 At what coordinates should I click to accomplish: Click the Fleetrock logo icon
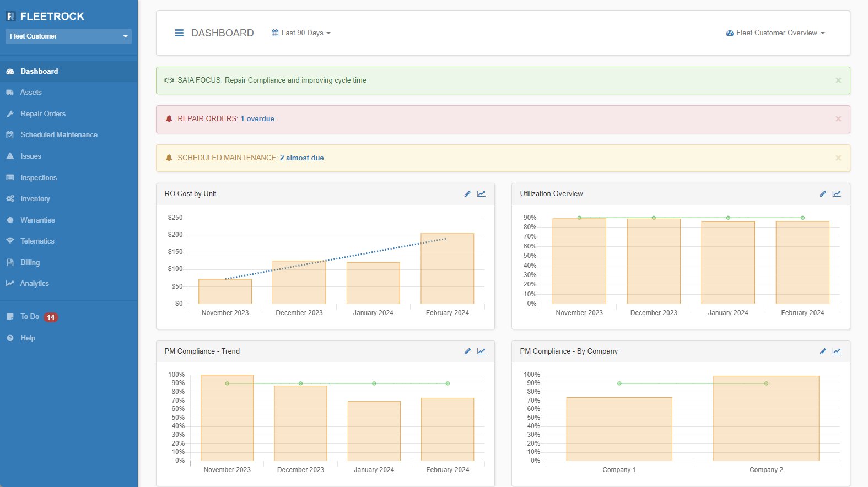[x=10, y=17]
